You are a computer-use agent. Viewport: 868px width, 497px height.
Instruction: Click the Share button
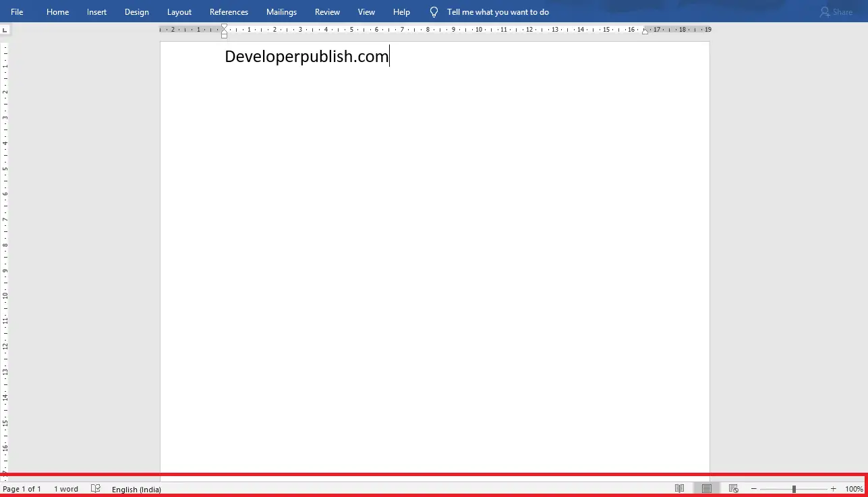836,12
